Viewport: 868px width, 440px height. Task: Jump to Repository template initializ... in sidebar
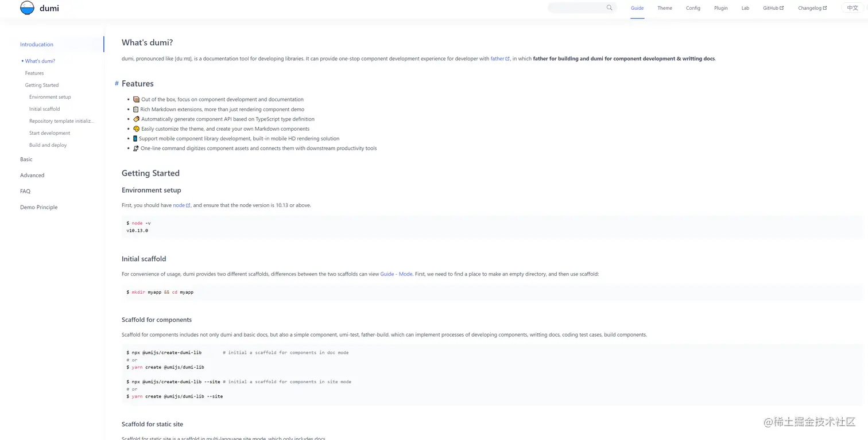point(62,121)
